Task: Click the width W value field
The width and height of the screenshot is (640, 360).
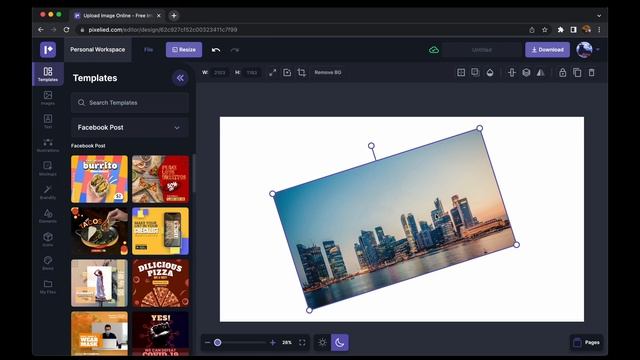Action: point(220,72)
